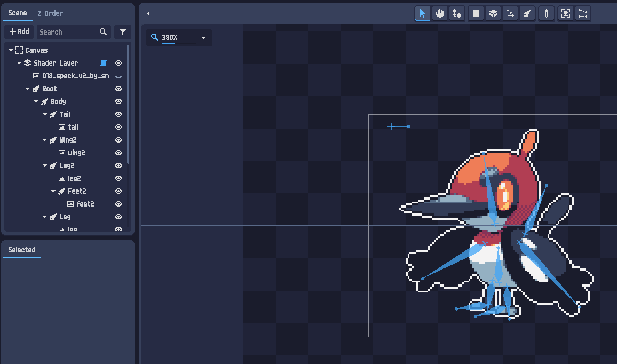
Task: Select the 018_speck_v2_by_sm row label
Action: click(x=76, y=76)
